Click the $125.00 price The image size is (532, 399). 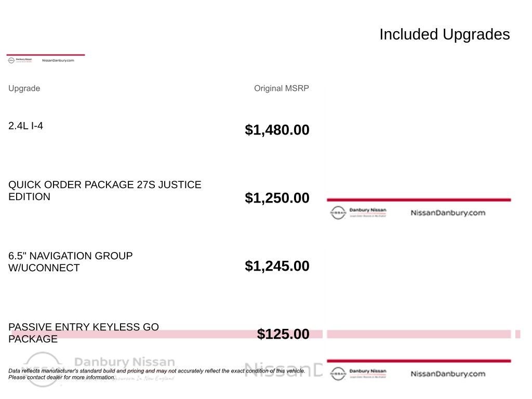point(283,334)
